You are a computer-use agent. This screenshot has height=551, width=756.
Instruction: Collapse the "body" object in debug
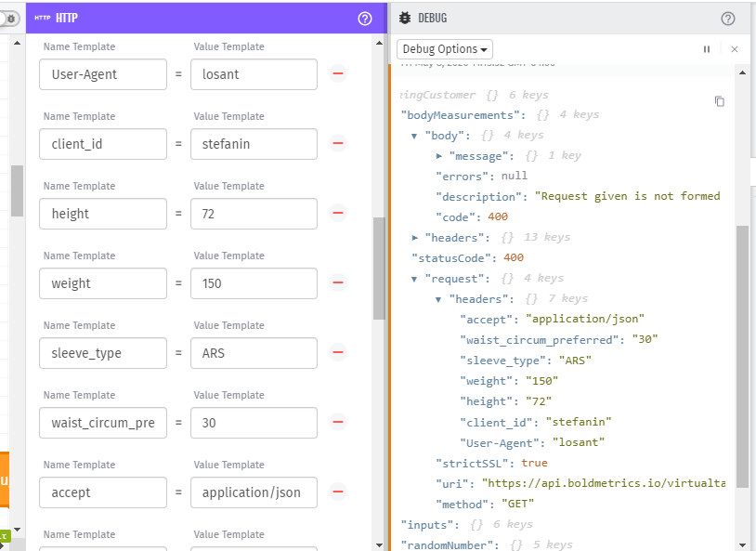click(413, 136)
